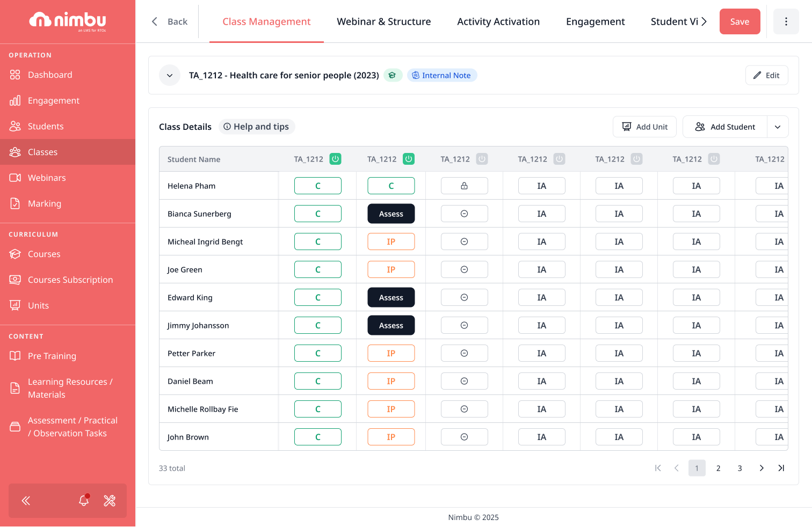The height and width of the screenshot is (527, 812).
Task: Open Webinars in sidebar
Action: point(68,178)
